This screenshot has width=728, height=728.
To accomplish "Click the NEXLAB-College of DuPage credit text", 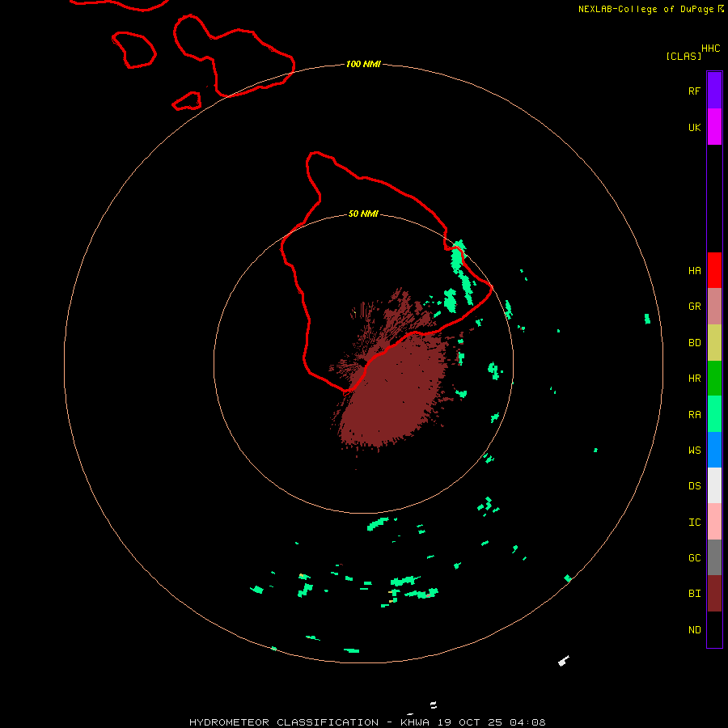I will coord(645,9).
